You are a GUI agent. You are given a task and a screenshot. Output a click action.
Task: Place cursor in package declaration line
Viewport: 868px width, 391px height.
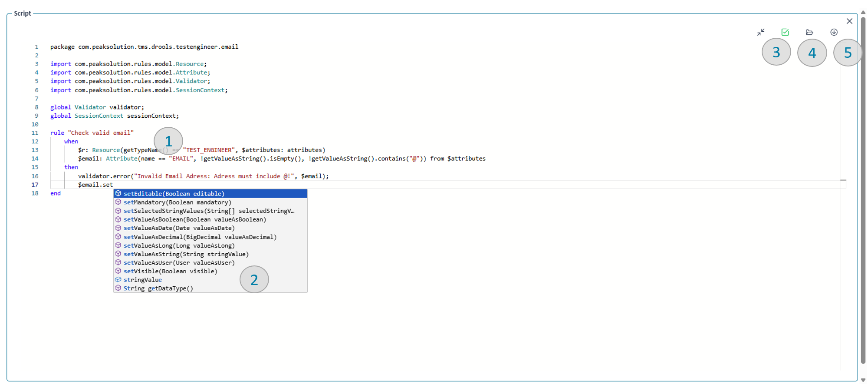click(x=144, y=47)
